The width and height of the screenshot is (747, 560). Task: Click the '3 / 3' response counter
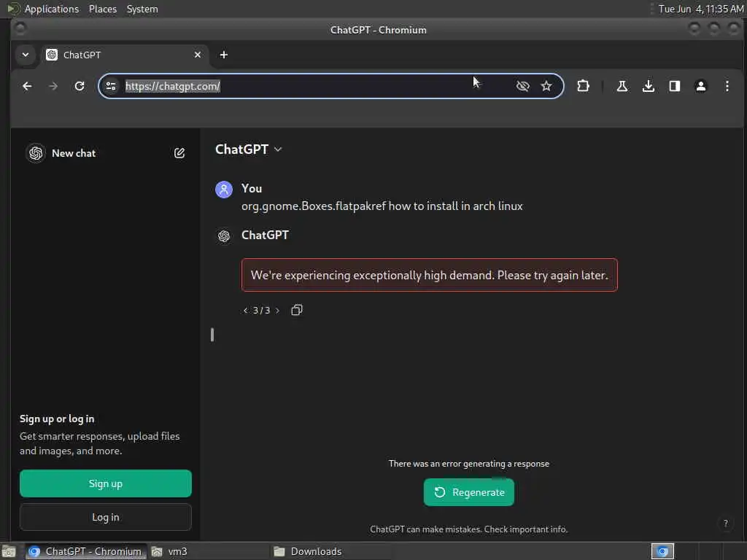(x=262, y=311)
